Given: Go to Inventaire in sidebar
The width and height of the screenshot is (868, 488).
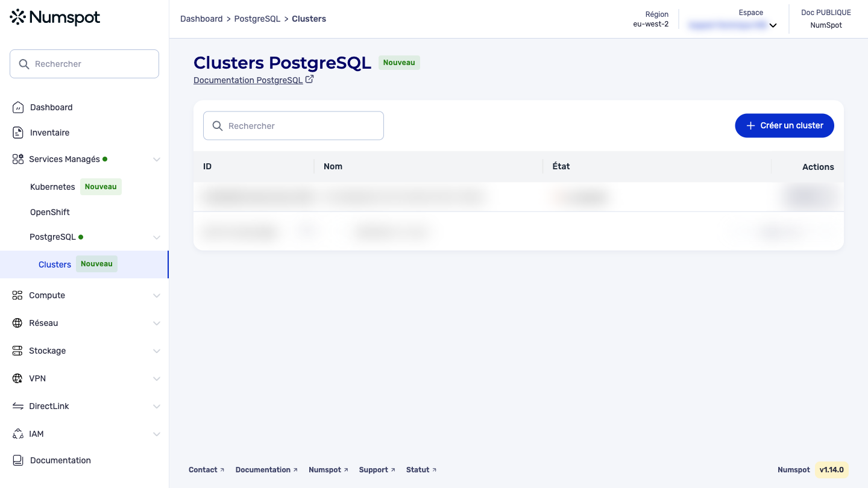Looking at the screenshot, I should click(x=49, y=133).
